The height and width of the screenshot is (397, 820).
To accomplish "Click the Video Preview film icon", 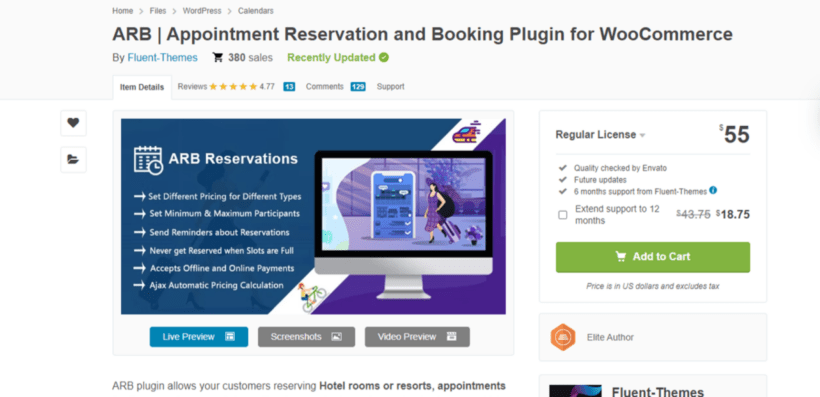I will [451, 337].
